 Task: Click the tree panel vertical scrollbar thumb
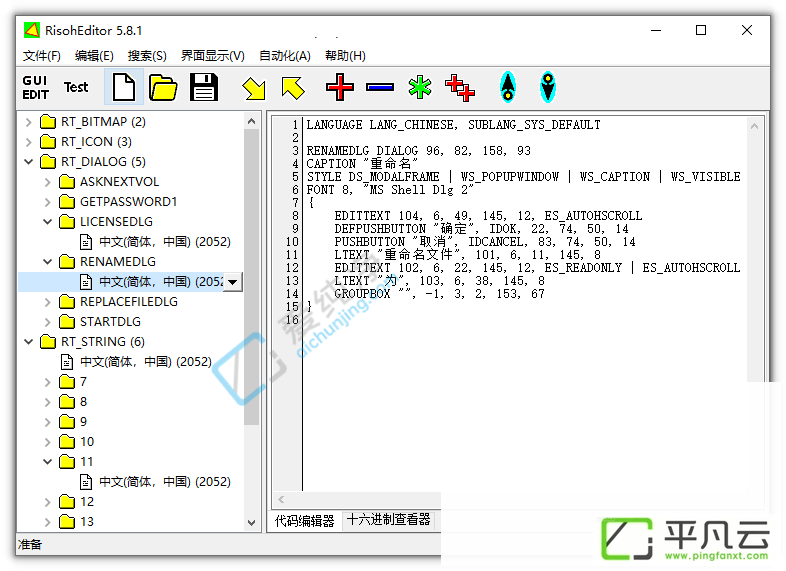[252, 277]
